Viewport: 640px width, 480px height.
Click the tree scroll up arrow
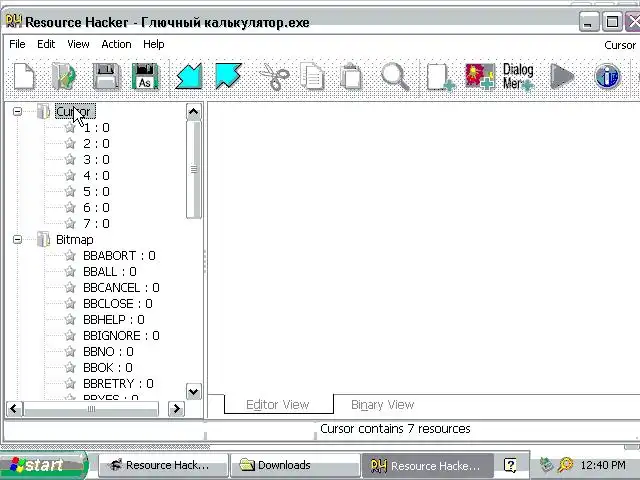(193, 111)
